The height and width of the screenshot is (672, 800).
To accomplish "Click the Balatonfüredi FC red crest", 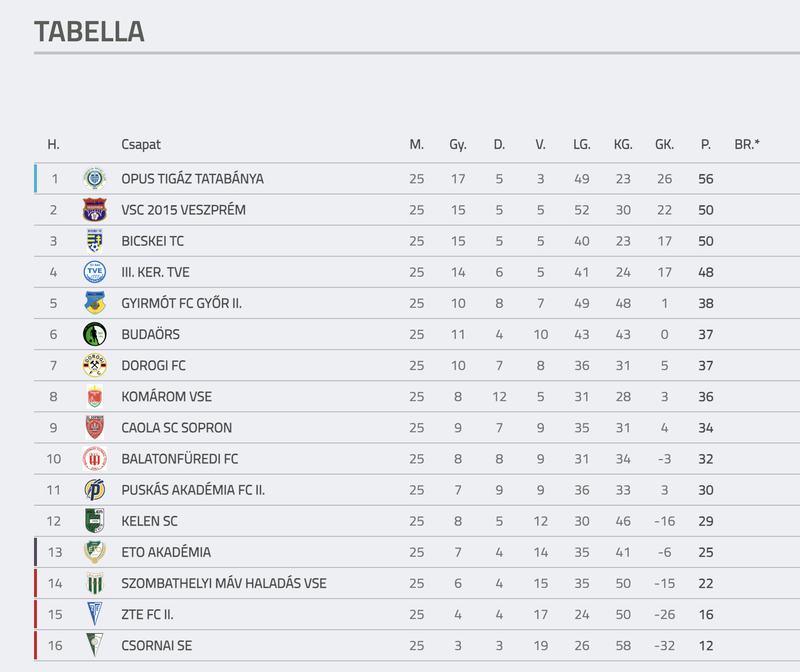I will coord(95,459).
